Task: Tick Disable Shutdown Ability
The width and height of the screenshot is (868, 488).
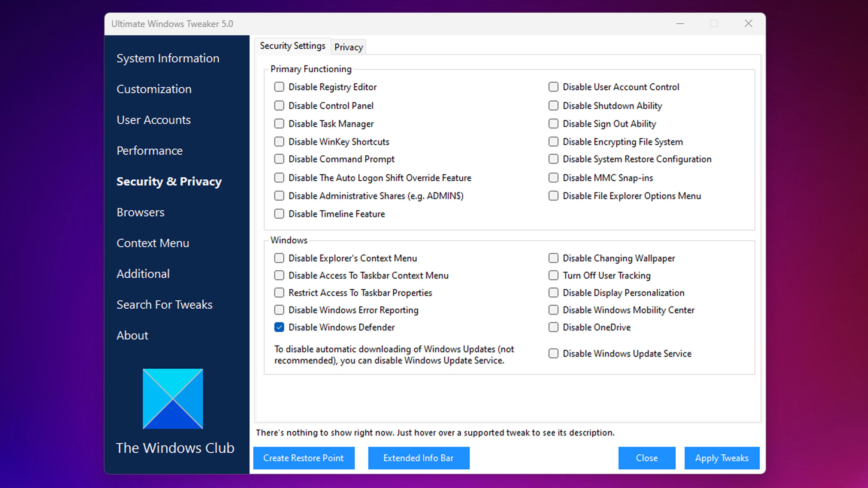Action: coord(553,106)
